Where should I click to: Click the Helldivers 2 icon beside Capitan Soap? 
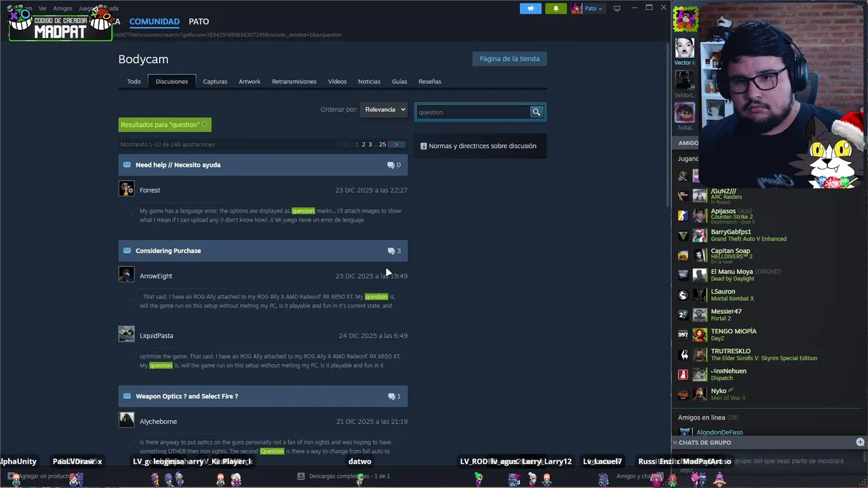683,256
